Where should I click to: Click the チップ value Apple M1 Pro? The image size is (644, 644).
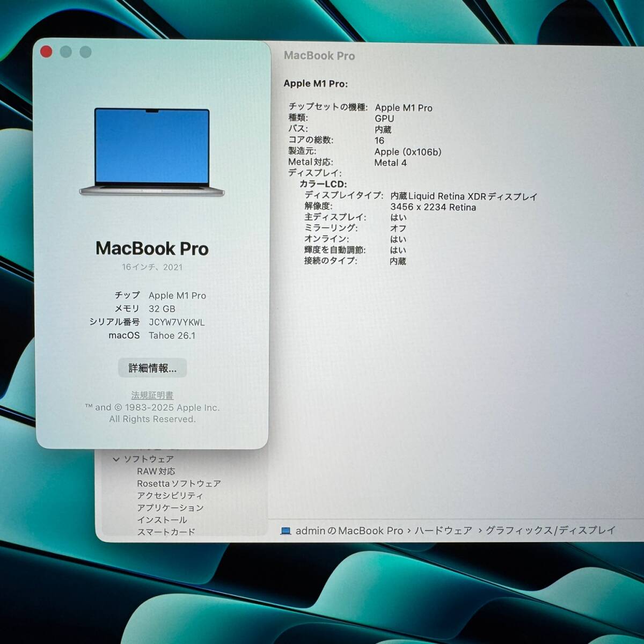(177, 295)
